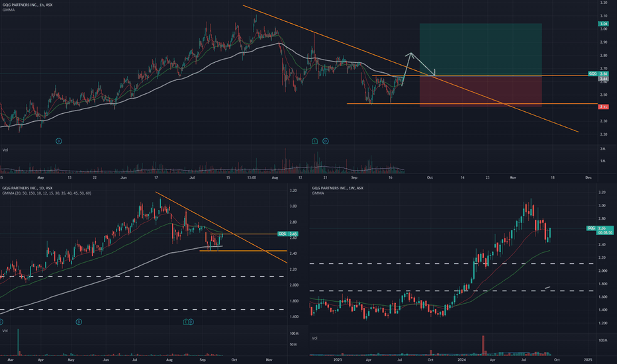Click the GQG price label on the 1D chart
This screenshot has height=364, width=617.
[x=287, y=234]
